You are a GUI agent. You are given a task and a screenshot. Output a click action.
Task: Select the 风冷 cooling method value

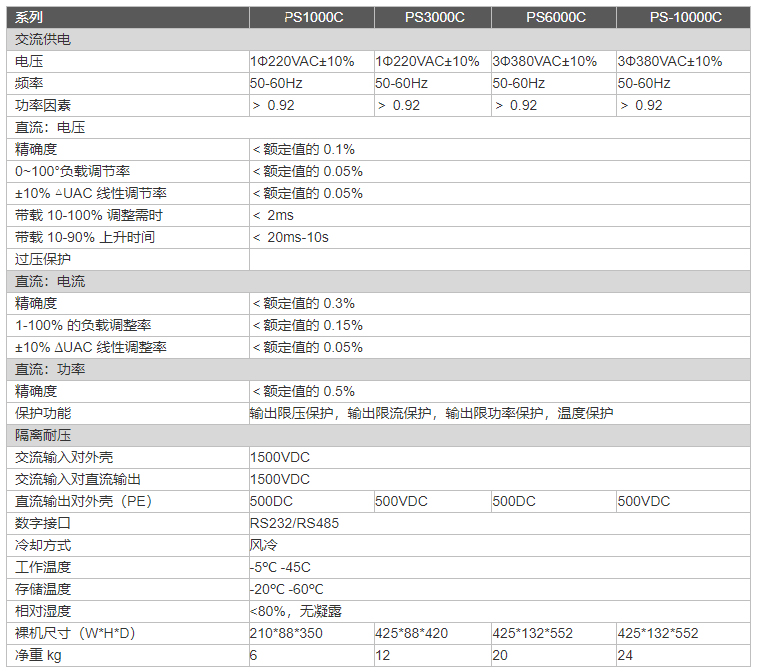263,545
